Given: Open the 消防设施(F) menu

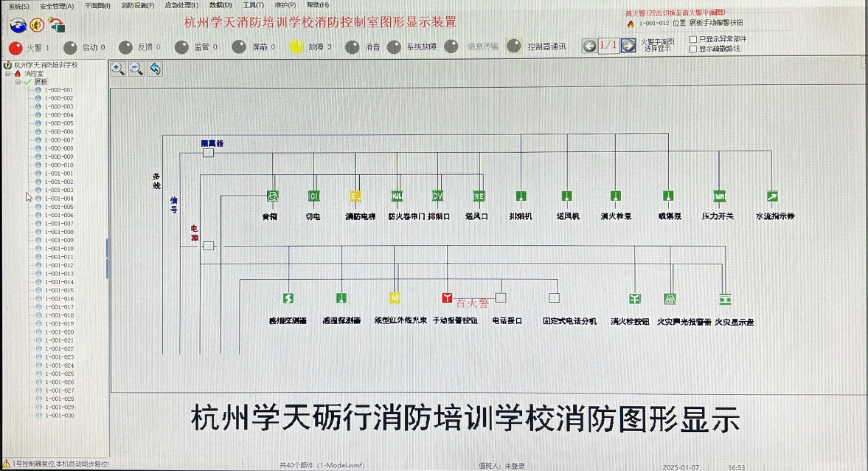Looking at the screenshot, I should click(x=137, y=6).
